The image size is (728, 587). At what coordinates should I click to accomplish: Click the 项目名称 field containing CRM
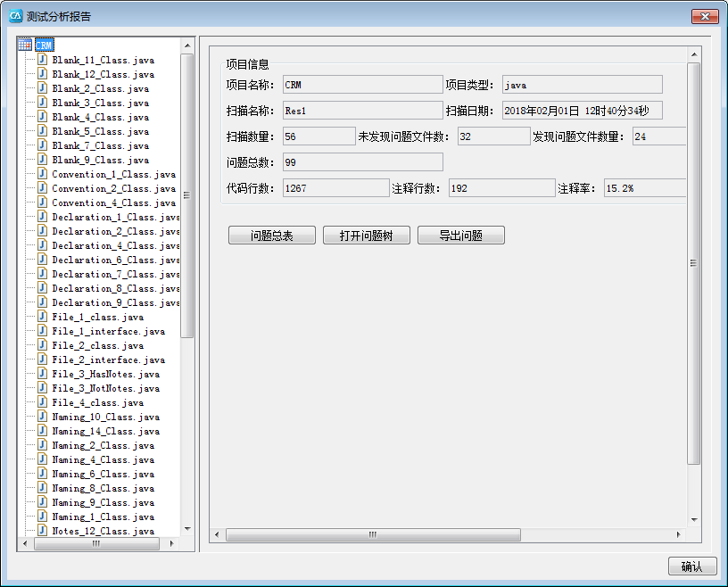pos(361,85)
